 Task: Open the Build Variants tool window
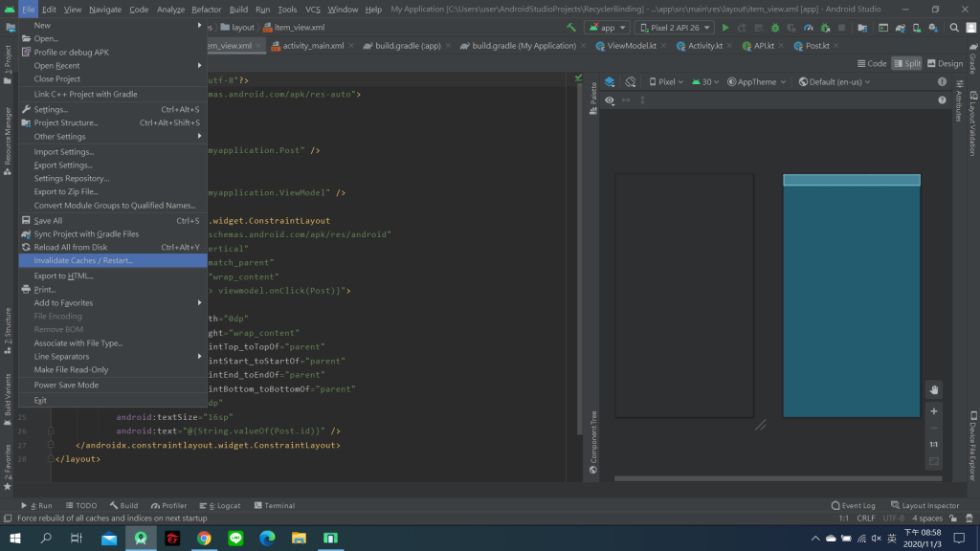pos(8,400)
